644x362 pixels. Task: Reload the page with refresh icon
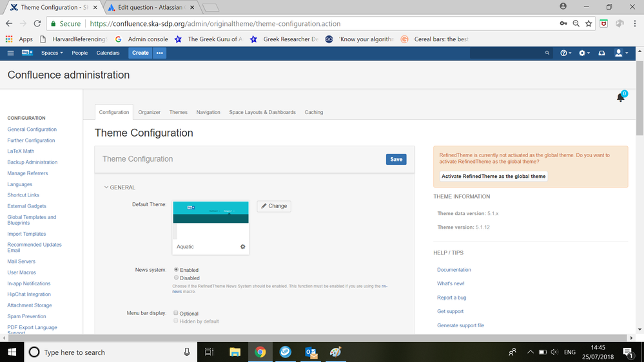[37, 24]
